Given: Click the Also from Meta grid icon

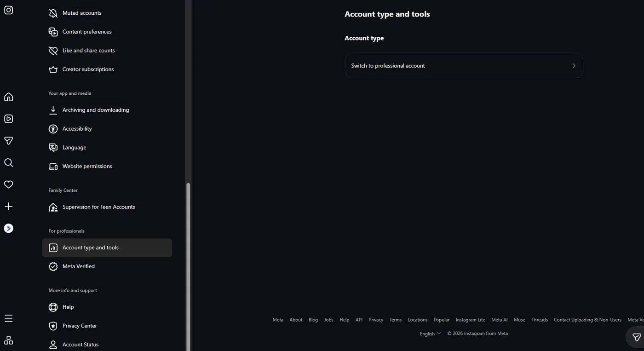Looking at the screenshot, I should pyautogui.click(x=9, y=340).
